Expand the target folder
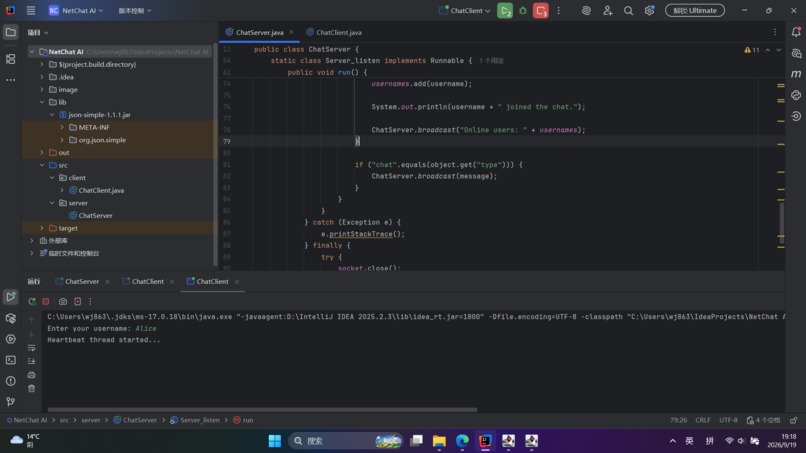Viewport: 806px width, 453px height. (x=42, y=228)
